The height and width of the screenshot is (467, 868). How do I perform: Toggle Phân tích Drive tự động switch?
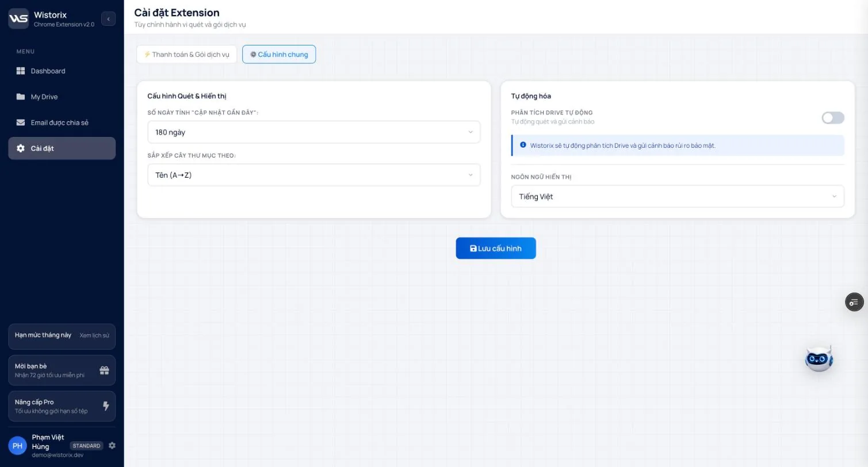(833, 118)
